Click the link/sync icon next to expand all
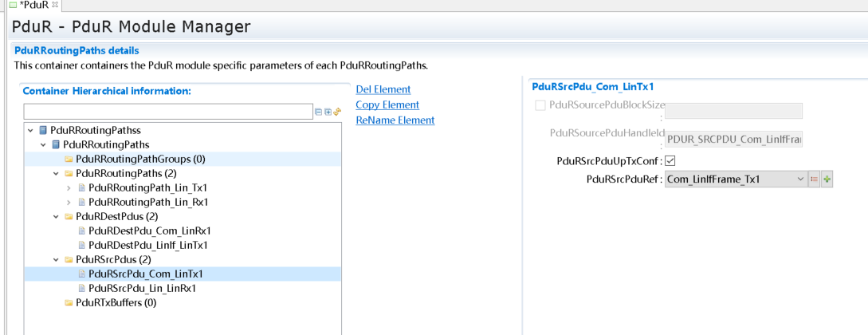Screen dimensions: 868x335 (x=336, y=112)
